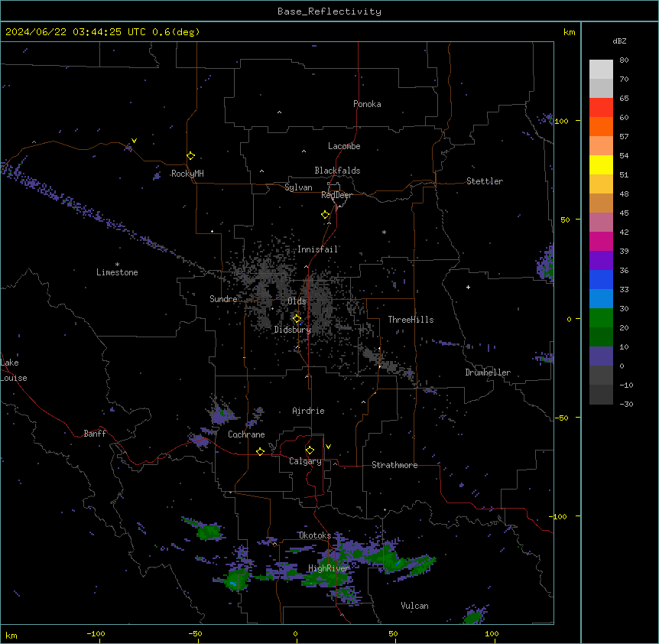659x644 pixels.
Task: Click the Didsbury city label
Action: point(293,330)
